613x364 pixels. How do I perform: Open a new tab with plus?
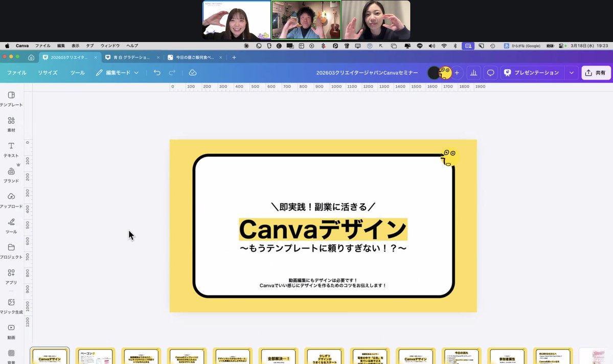pyautogui.click(x=234, y=57)
